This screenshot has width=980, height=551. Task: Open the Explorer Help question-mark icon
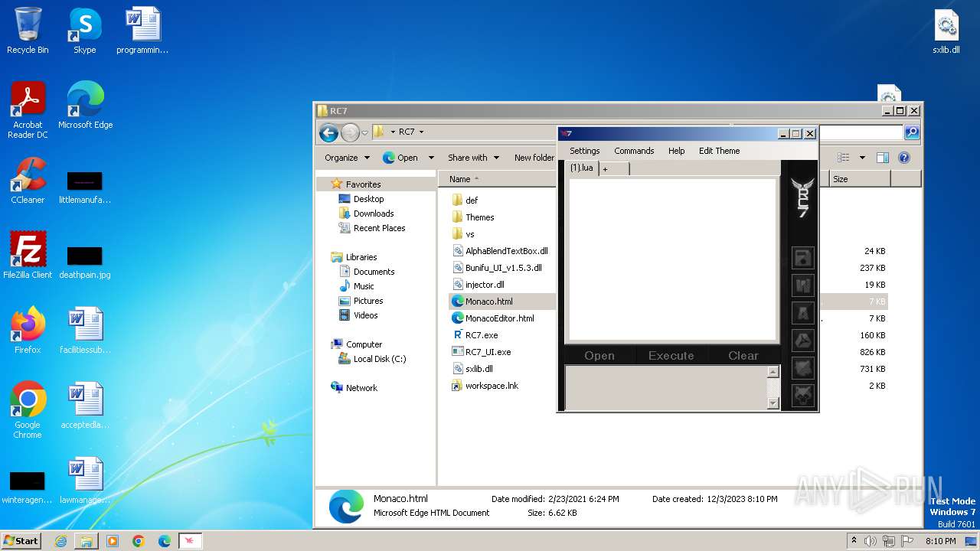pyautogui.click(x=903, y=158)
